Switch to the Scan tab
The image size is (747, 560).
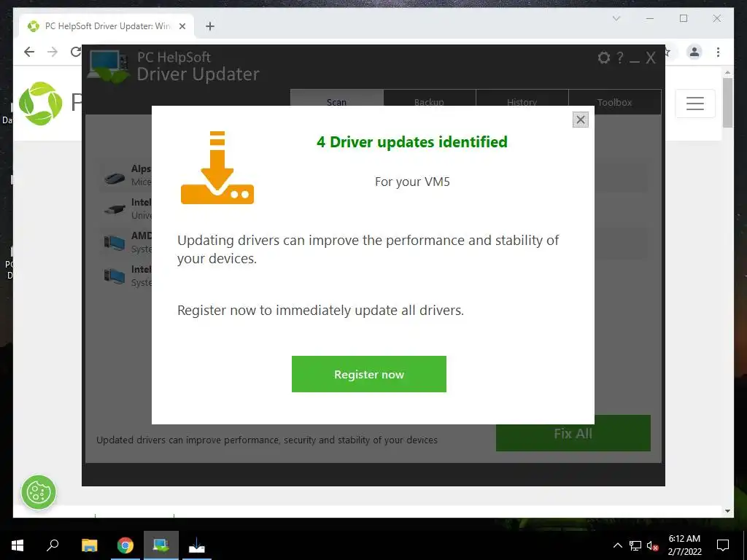pos(337,101)
